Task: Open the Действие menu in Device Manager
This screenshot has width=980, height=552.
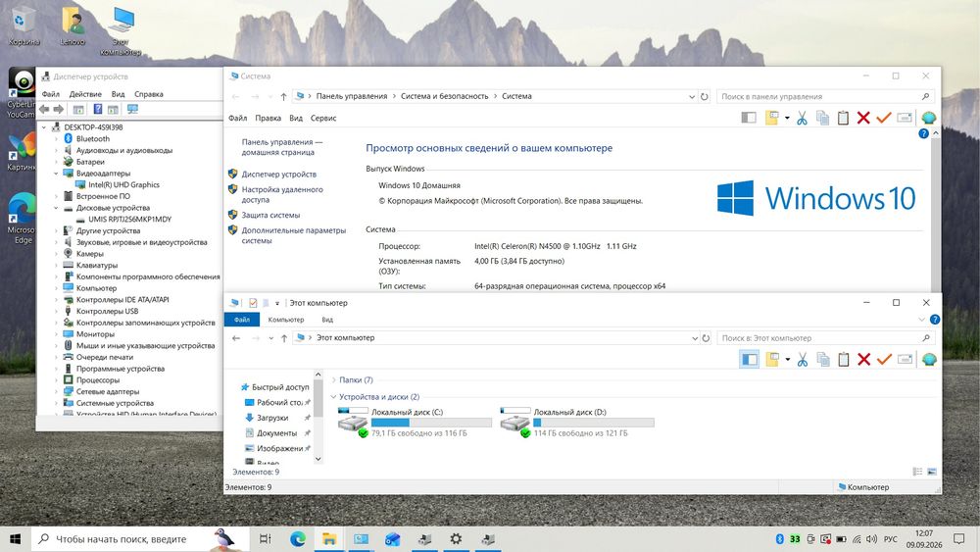Action: 85,94
